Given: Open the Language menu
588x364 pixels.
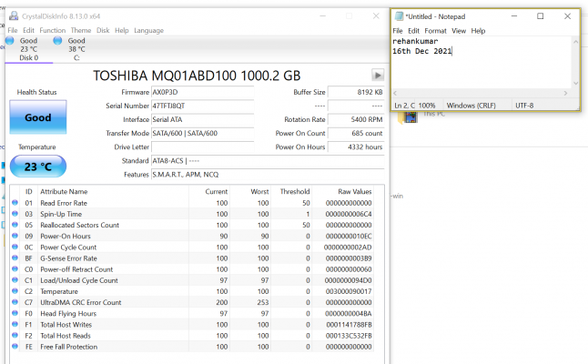Looking at the screenshot, I should pyautogui.click(x=149, y=30).
